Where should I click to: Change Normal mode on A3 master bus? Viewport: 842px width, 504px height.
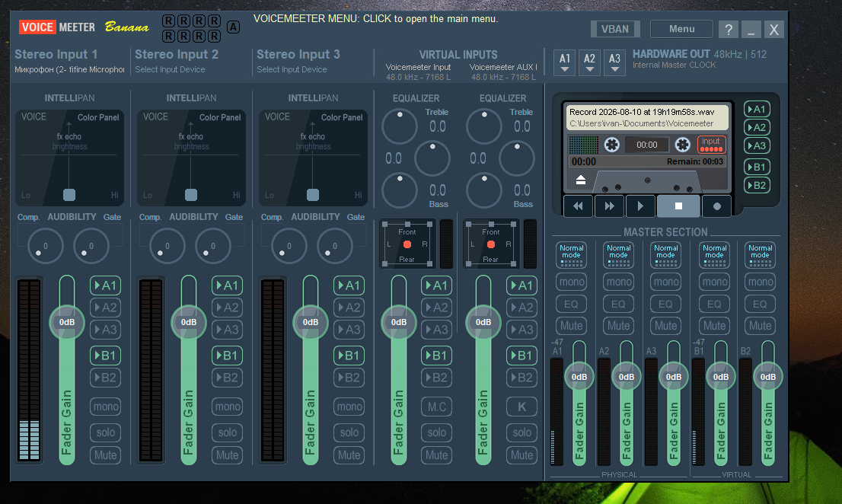[x=666, y=254]
